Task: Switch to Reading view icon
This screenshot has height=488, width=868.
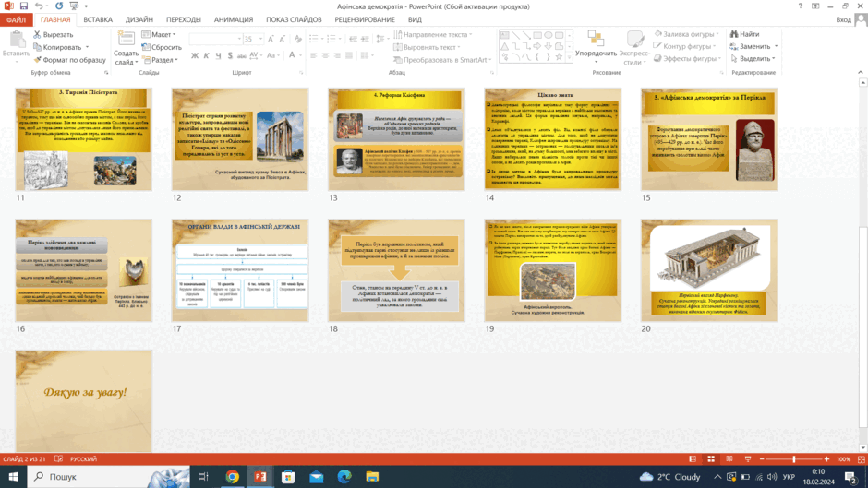Action: coord(729,459)
